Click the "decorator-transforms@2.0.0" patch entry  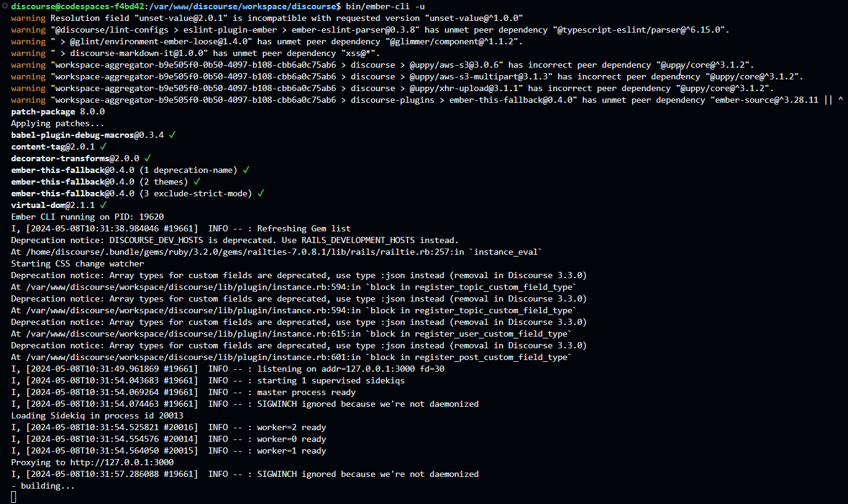pos(81,158)
